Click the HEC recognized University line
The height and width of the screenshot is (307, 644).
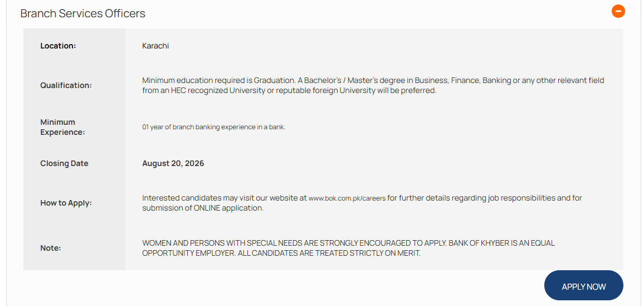click(289, 90)
